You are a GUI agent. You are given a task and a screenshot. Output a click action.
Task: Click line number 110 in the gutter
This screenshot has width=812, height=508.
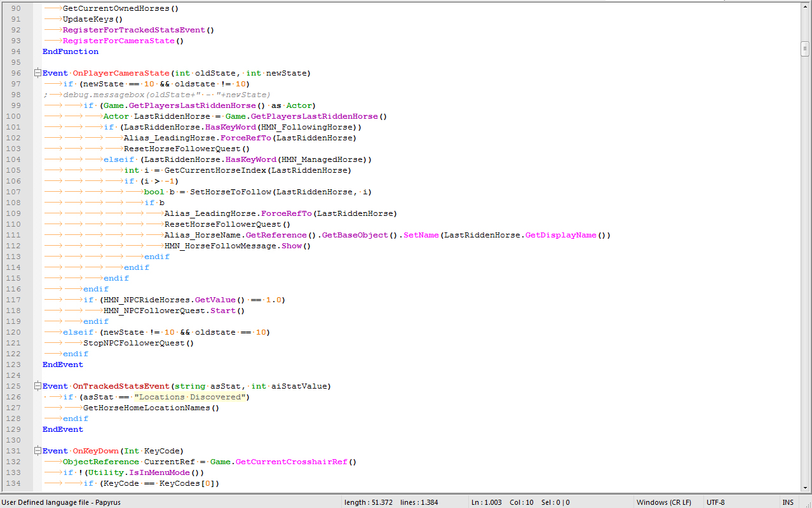[x=14, y=224]
